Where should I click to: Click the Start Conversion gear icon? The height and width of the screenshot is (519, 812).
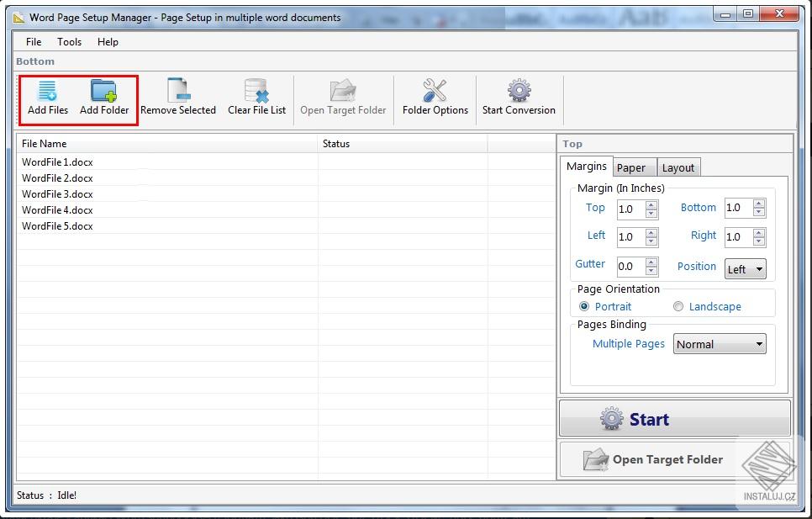tap(519, 91)
